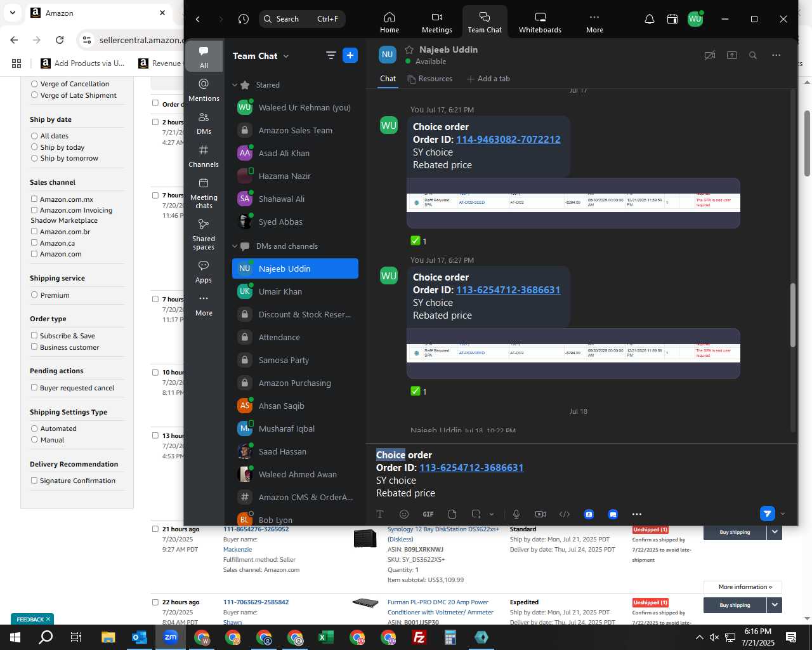Go back using Zoom back arrow
The height and width of the screenshot is (650, 812).
click(198, 19)
